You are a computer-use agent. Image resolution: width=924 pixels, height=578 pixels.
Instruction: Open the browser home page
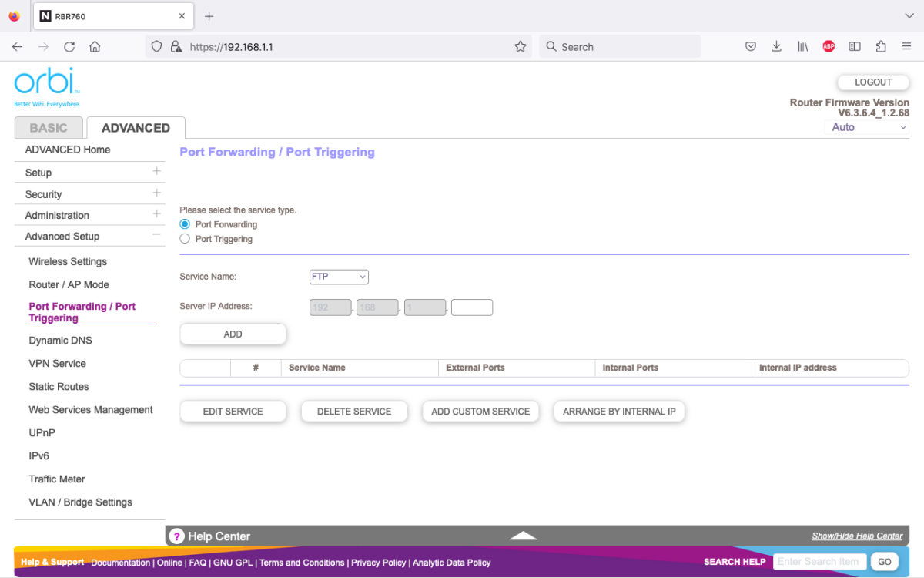(95, 46)
